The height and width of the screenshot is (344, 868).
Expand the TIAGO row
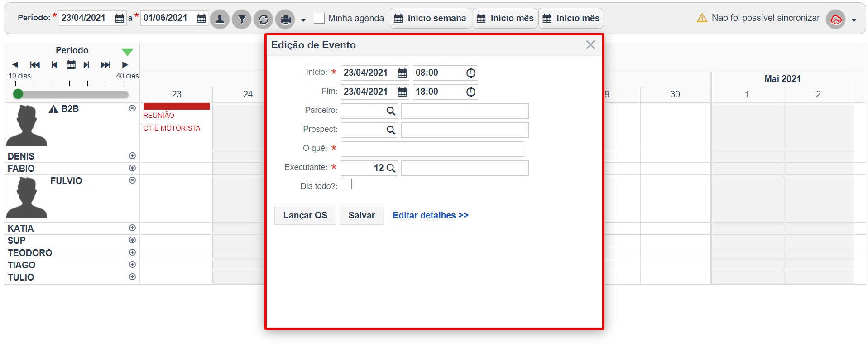132,265
